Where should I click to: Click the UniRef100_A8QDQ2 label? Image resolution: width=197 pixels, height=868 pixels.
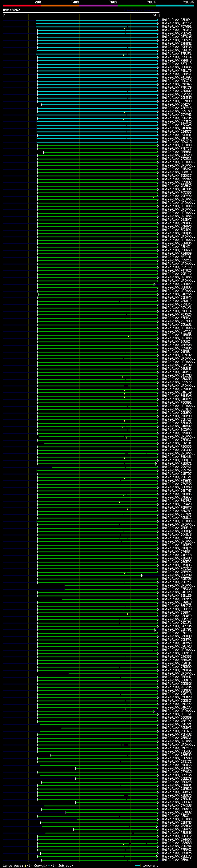(x=176, y=531)
